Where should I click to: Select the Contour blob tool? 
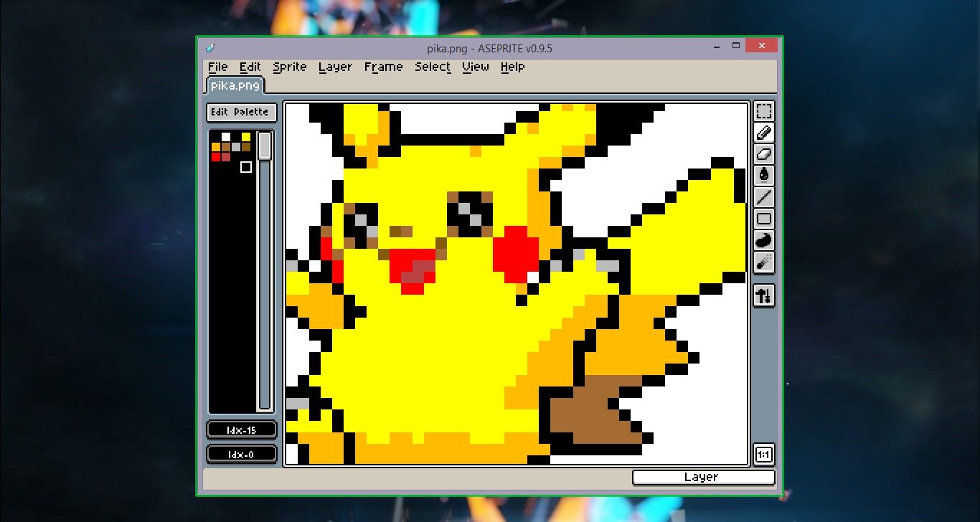764,240
